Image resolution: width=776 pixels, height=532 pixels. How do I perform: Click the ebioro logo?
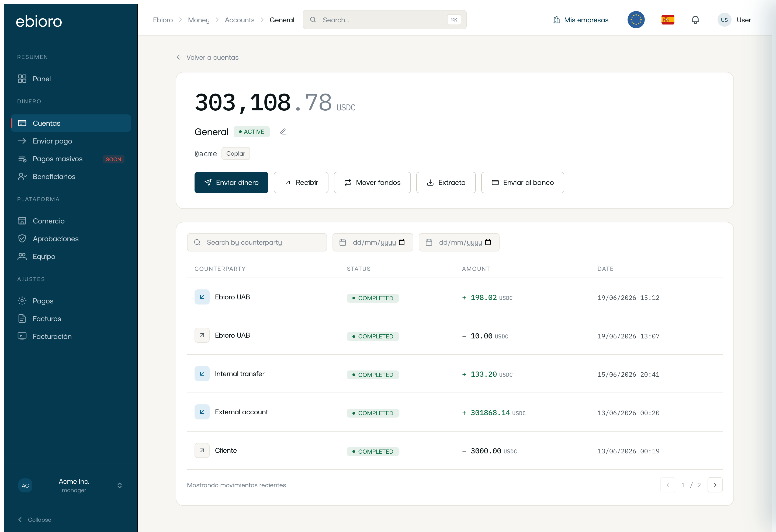coord(39,21)
